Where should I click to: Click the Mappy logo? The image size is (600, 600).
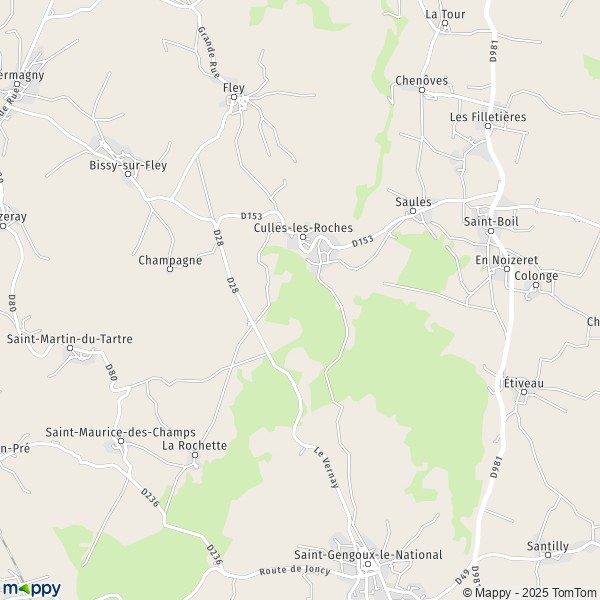(x=31, y=589)
